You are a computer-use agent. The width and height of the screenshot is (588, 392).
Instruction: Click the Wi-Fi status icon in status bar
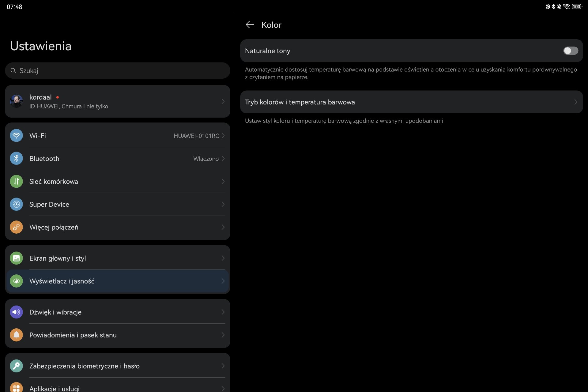click(x=566, y=6)
